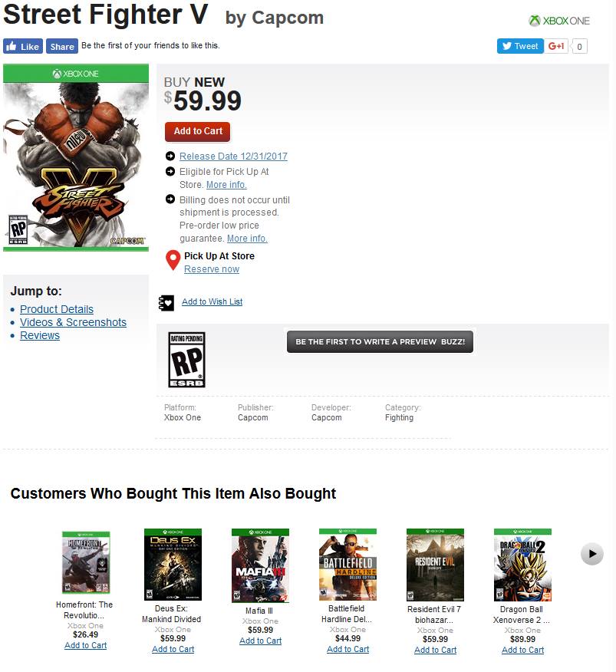616x672 pixels.
Task: Click the Google +1 button
Action: [x=557, y=46]
